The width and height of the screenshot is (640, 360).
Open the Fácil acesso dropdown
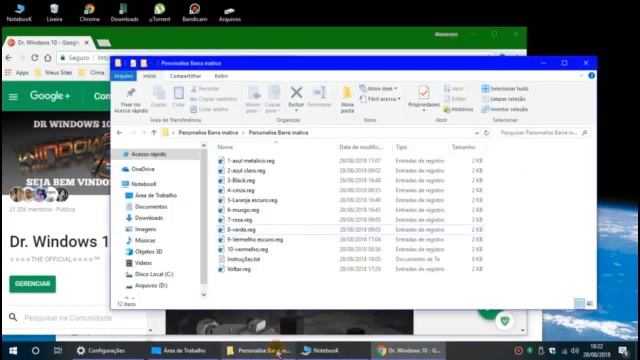coord(380,99)
